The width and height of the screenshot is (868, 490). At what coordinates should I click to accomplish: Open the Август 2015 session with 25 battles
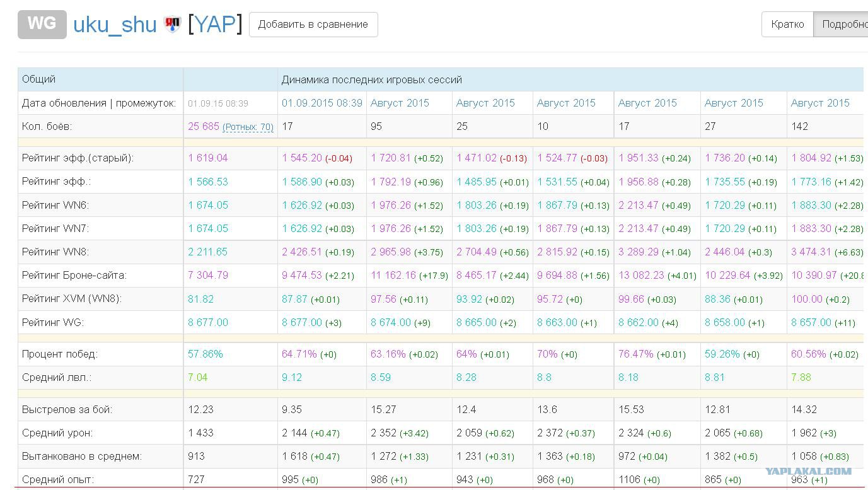tap(485, 103)
